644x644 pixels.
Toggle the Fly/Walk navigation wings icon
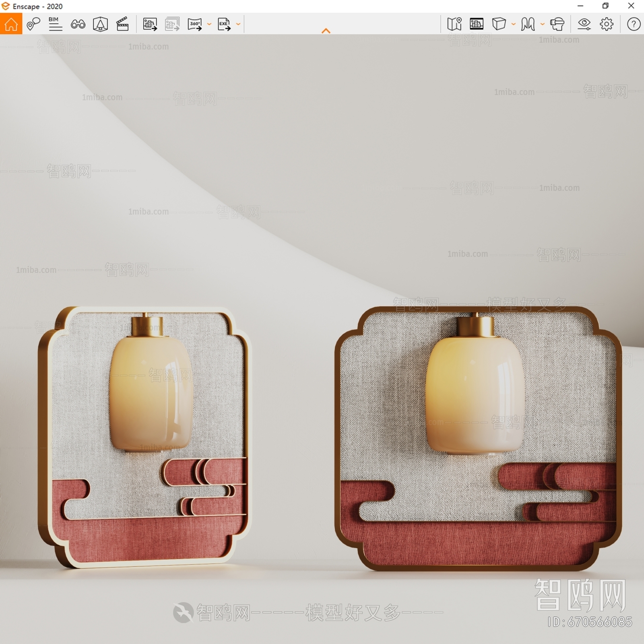(x=528, y=24)
